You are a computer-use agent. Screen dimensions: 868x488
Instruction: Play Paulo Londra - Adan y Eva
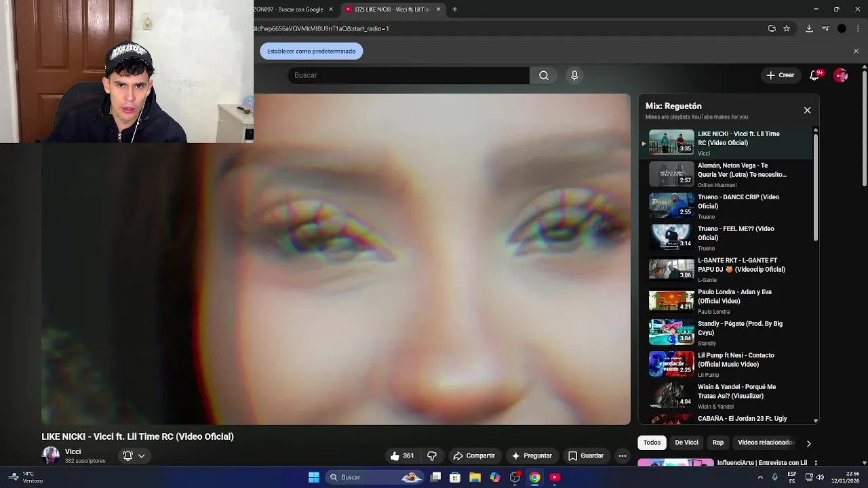click(x=726, y=301)
